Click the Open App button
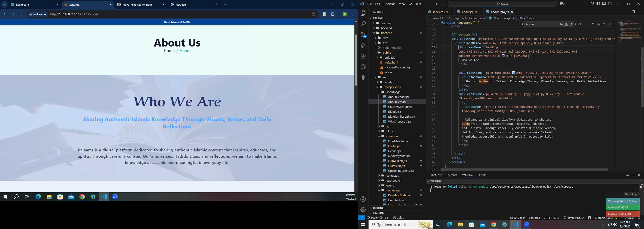The width and height of the screenshot is (644, 229). pos(631,194)
